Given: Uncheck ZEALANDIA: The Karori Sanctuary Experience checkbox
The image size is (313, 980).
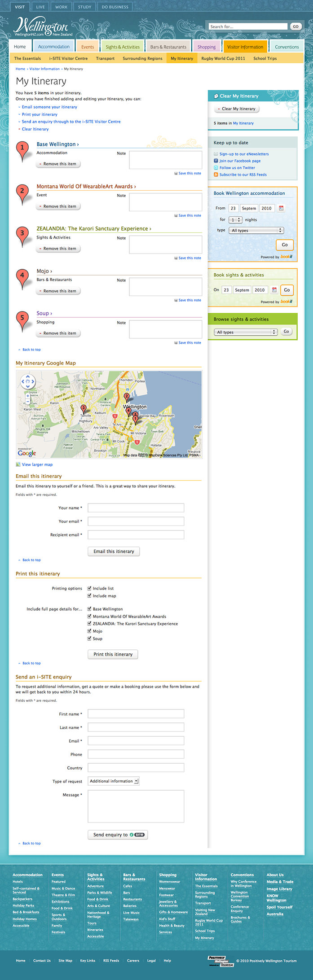Looking at the screenshot, I should 90,624.
